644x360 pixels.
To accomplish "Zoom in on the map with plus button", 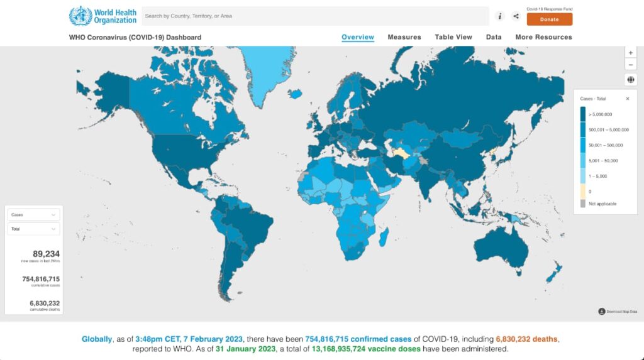I will click(x=630, y=53).
